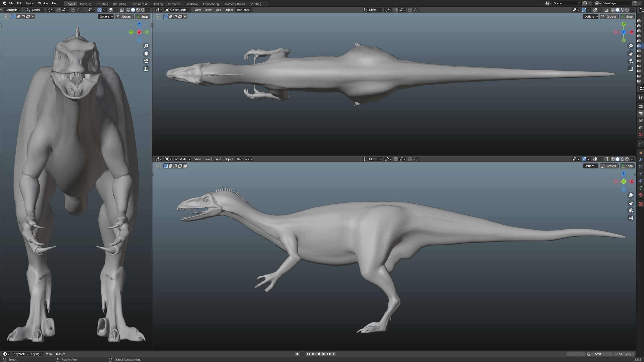Image resolution: width=644 pixels, height=362 pixels.
Task: Select solid shading in top viewport
Action: 618,10
